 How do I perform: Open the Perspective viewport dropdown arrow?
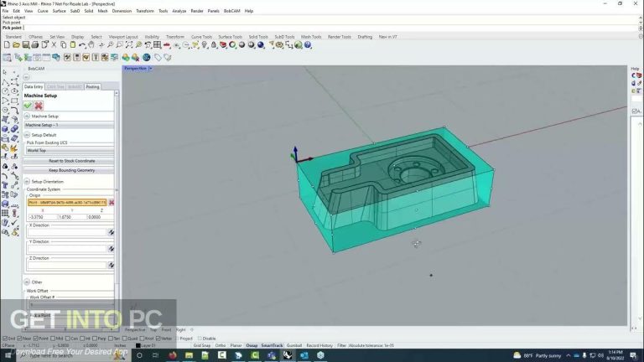(149, 69)
